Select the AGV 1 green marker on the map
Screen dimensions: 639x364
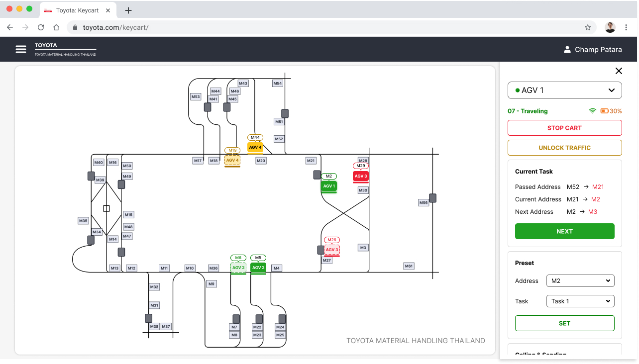[x=328, y=186]
